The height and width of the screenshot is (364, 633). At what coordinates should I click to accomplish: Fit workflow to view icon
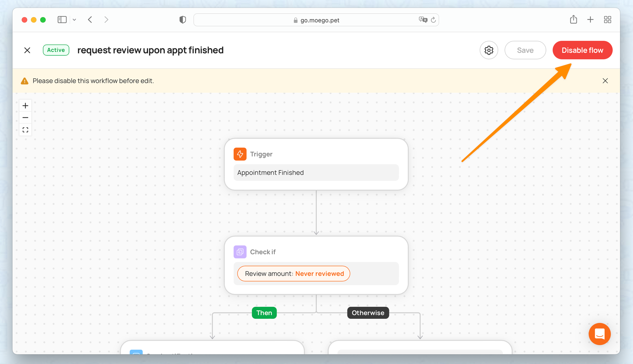[x=25, y=130]
